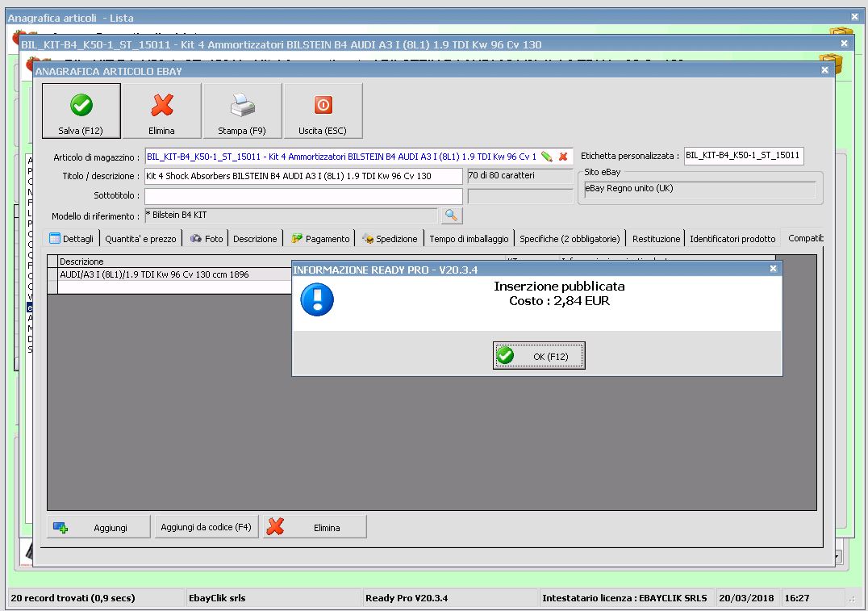The width and height of the screenshot is (868, 611).
Task: Confirm the dialog with OK (F12)
Action: 539,356
